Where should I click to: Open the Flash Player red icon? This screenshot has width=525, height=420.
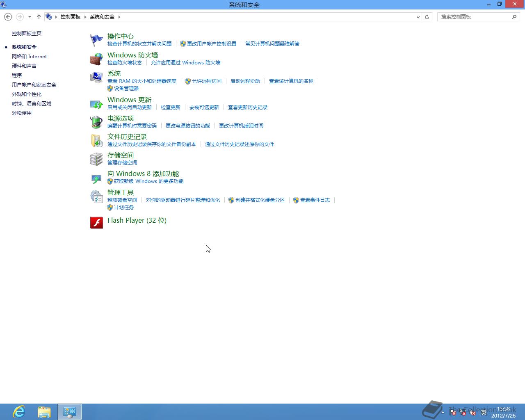tap(96, 223)
